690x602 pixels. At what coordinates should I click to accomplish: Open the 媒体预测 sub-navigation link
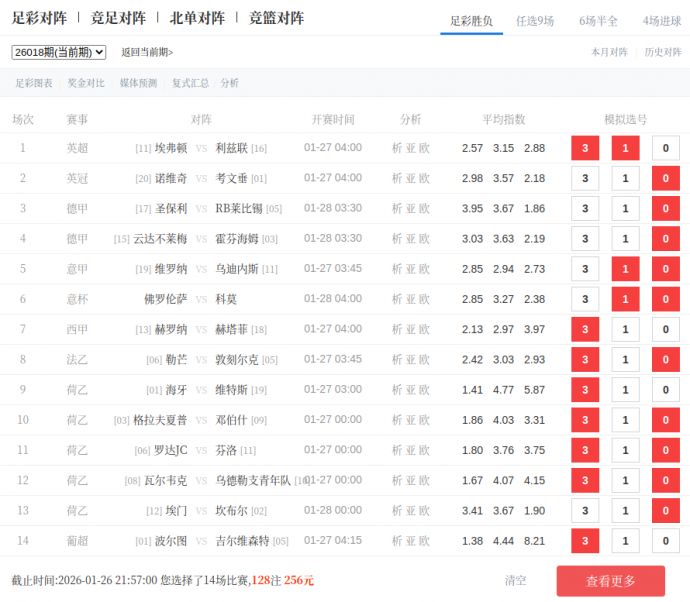pyautogui.click(x=138, y=83)
